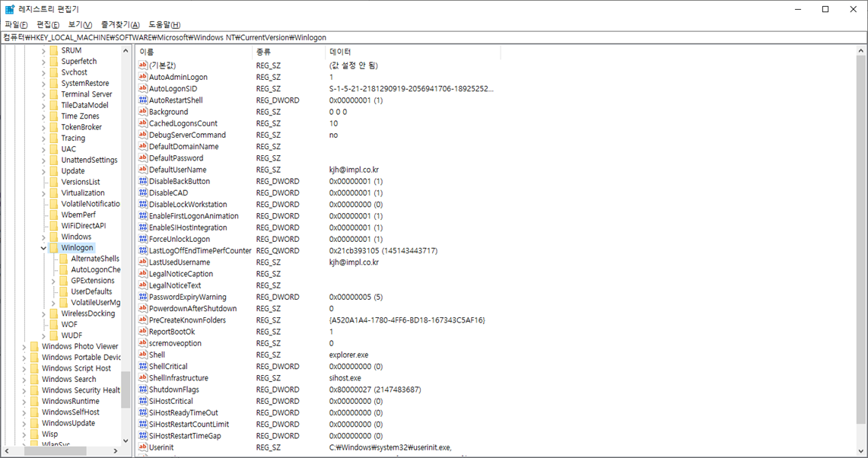Click the tree pane vertical scrollbar thumb
Viewport: 868px width, 458px height.
[126, 390]
